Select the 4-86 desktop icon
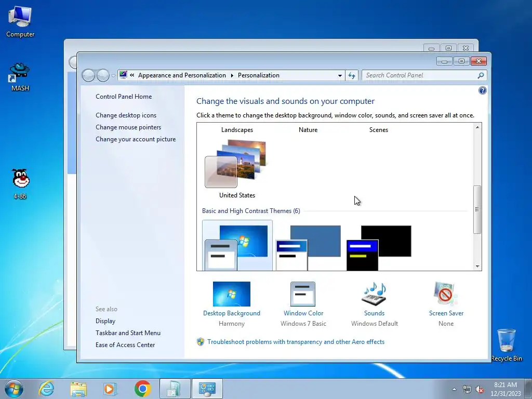This screenshot has height=399, width=532. 20,184
